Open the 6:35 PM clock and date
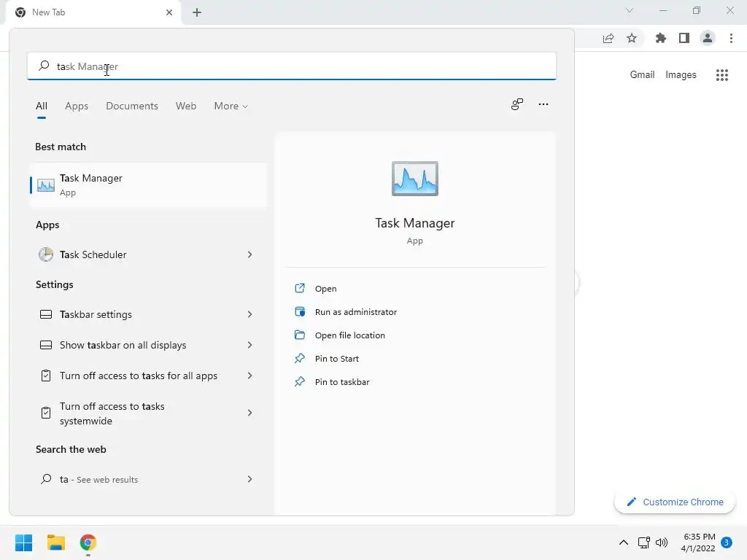Screen dimensions: 747x560 (x=698, y=542)
